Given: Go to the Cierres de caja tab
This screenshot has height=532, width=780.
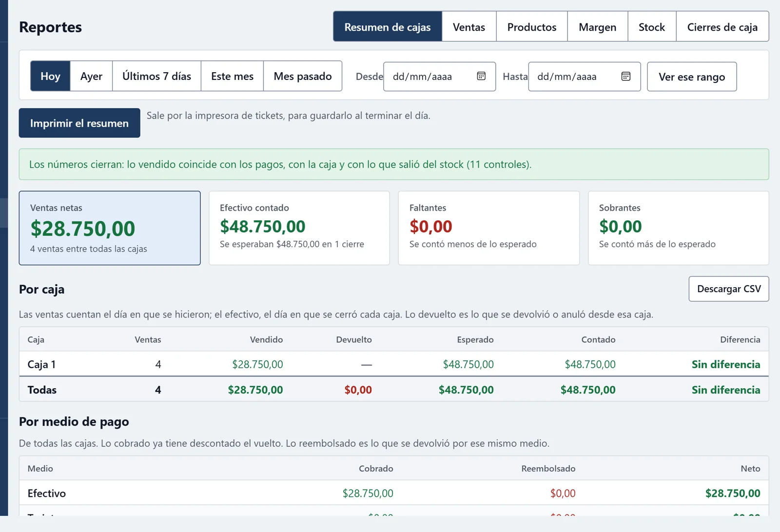Looking at the screenshot, I should tap(722, 27).
